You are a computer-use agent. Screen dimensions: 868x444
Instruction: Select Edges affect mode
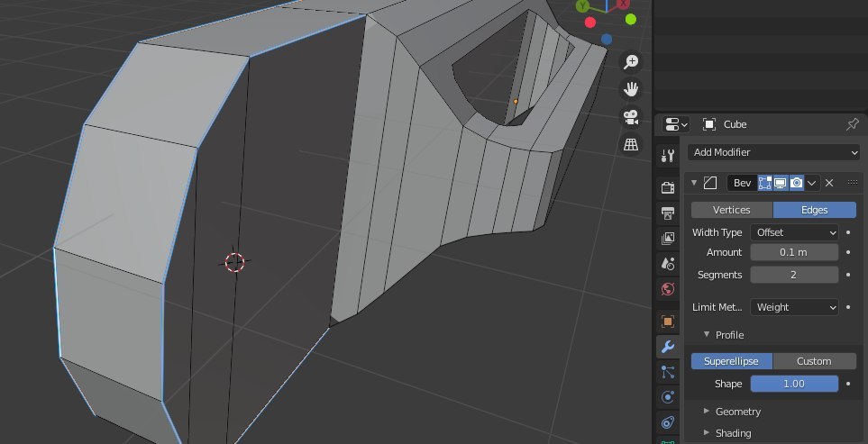[x=814, y=210]
